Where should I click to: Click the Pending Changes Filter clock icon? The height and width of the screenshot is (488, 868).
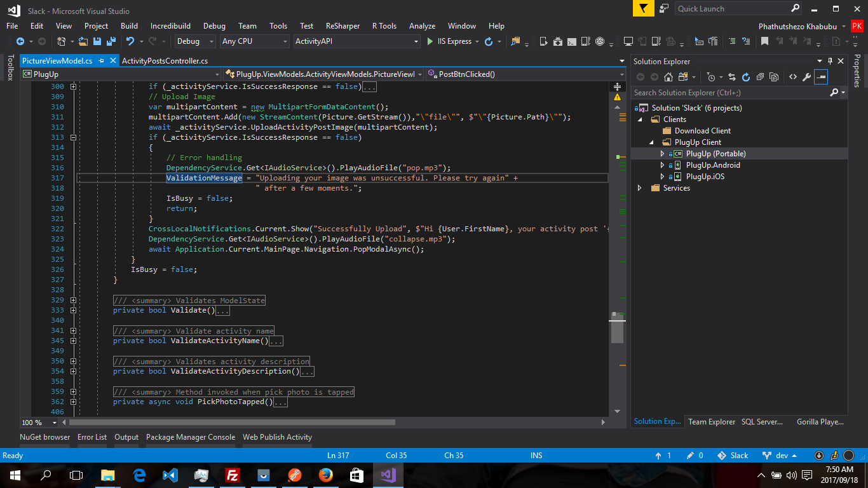pos(711,77)
